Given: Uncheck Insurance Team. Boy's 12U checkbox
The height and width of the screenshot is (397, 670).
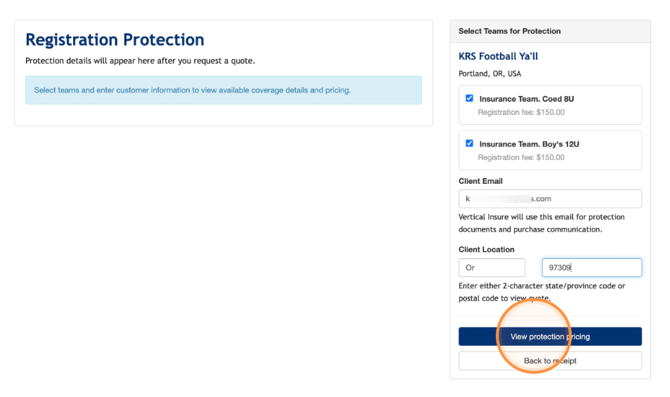Looking at the screenshot, I should pyautogui.click(x=469, y=143).
